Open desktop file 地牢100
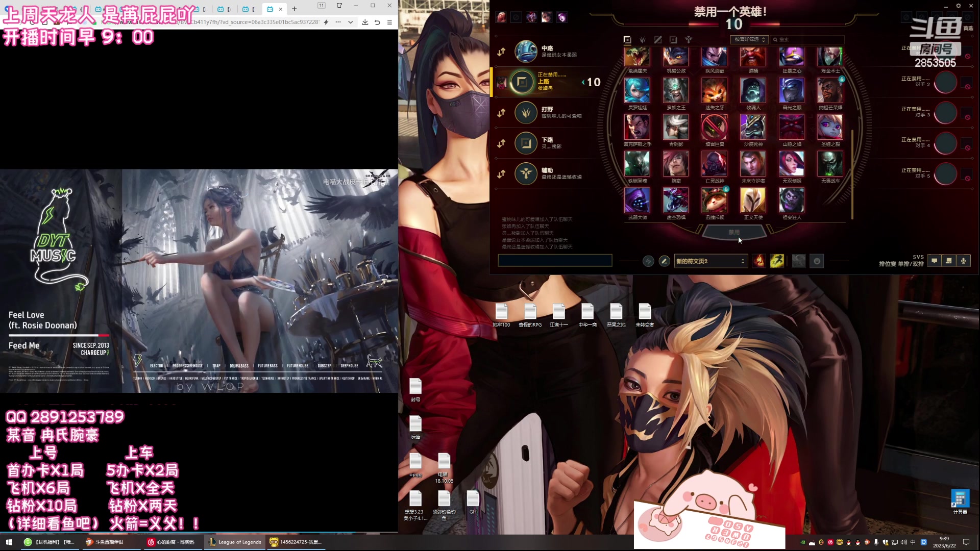Viewport: 980px width, 551px height. tap(501, 315)
